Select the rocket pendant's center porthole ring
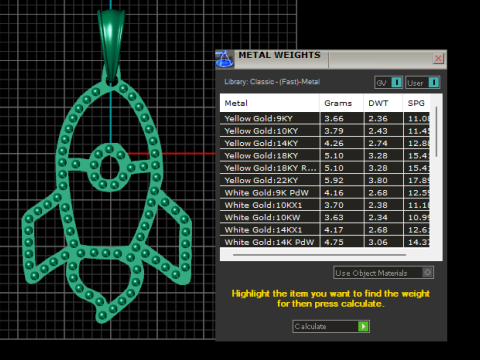This screenshot has width=480, height=360. (x=109, y=168)
